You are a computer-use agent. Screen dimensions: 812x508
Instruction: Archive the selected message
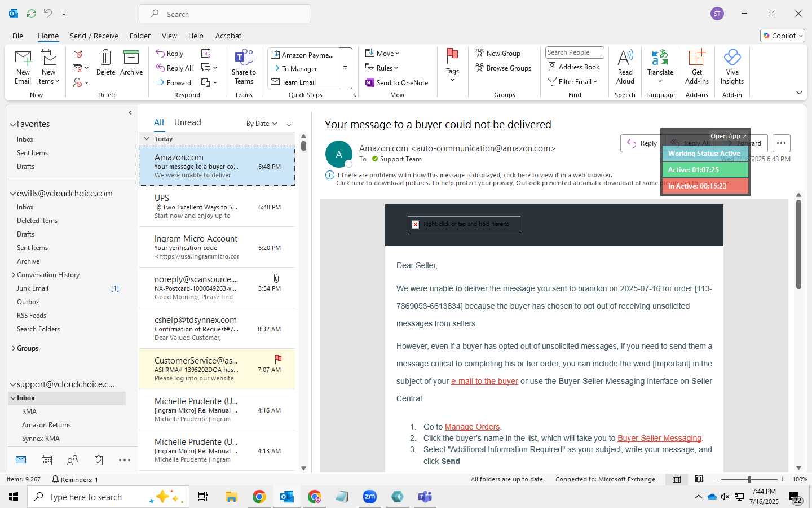[x=131, y=62]
